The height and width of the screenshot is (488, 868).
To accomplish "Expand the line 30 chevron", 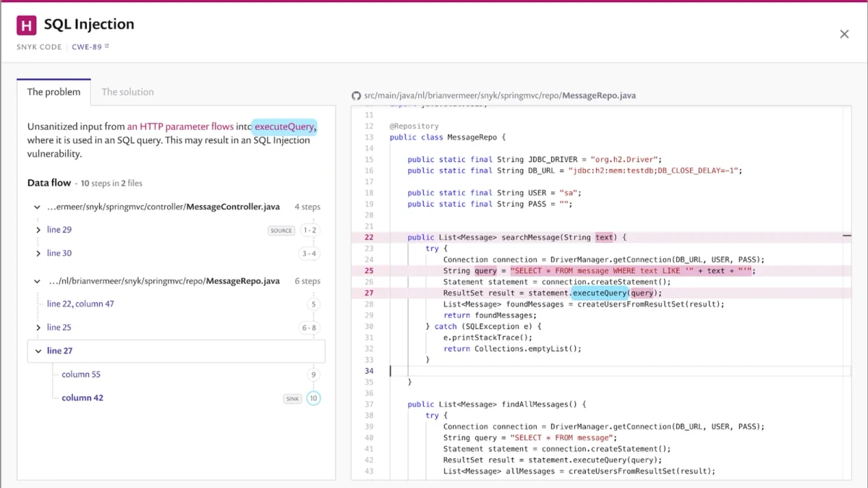I will tap(38, 254).
